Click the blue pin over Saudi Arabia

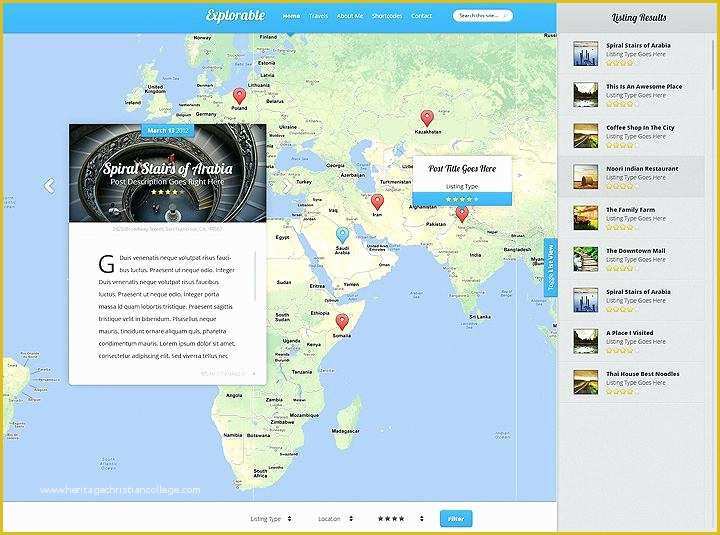(x=342, y=235)
